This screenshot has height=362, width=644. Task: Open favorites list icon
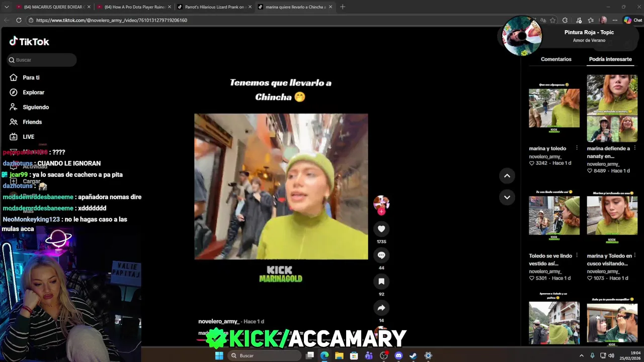[591, 20]
